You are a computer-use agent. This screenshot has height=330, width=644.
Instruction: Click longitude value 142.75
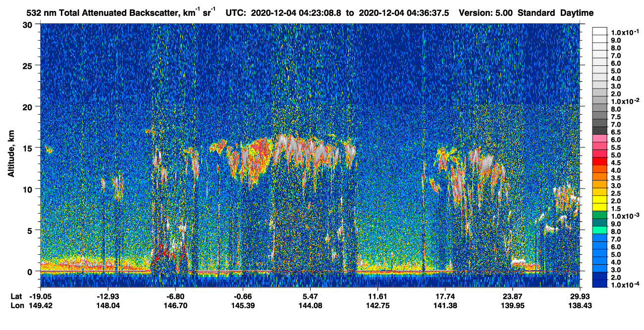point(377,305)
